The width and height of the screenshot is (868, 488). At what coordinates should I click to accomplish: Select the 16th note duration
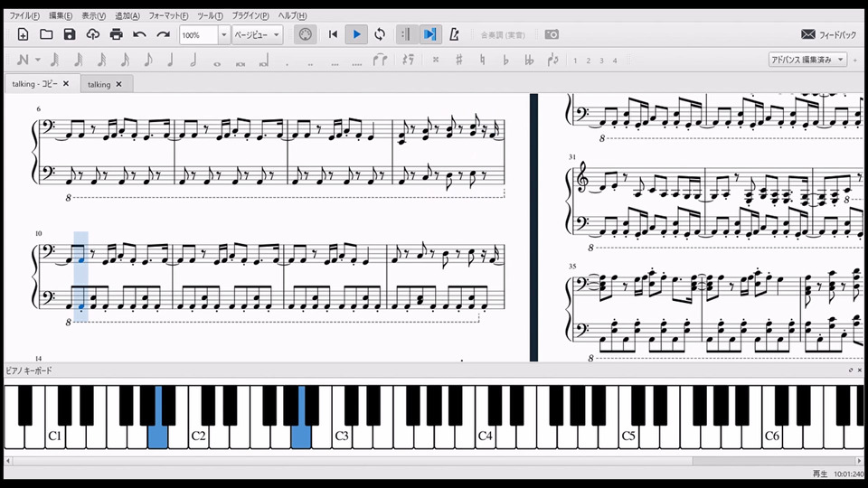(125, 60)
